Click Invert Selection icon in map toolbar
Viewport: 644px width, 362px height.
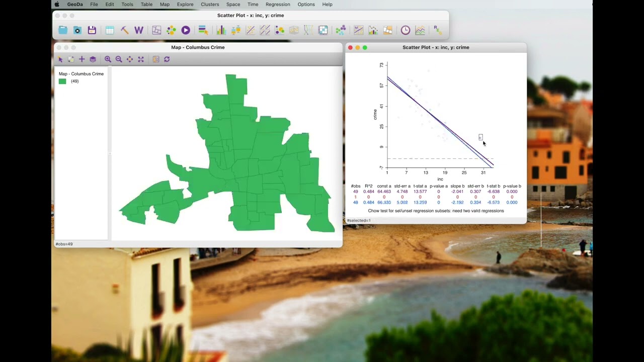tap(71, 59)
